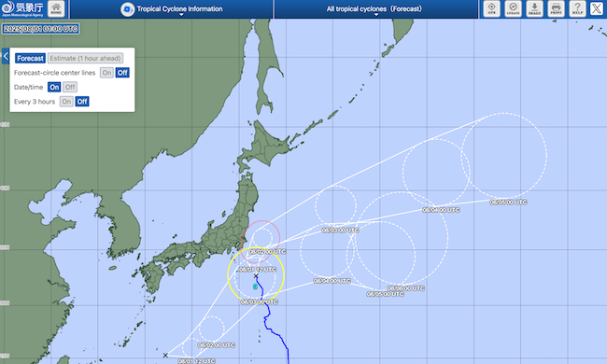Viewport: 607px width, 364px height.
Task: Click the 2025/08/01 01:00 UTC timestamp
Action: pyautogui.click(x=41, y=29)
